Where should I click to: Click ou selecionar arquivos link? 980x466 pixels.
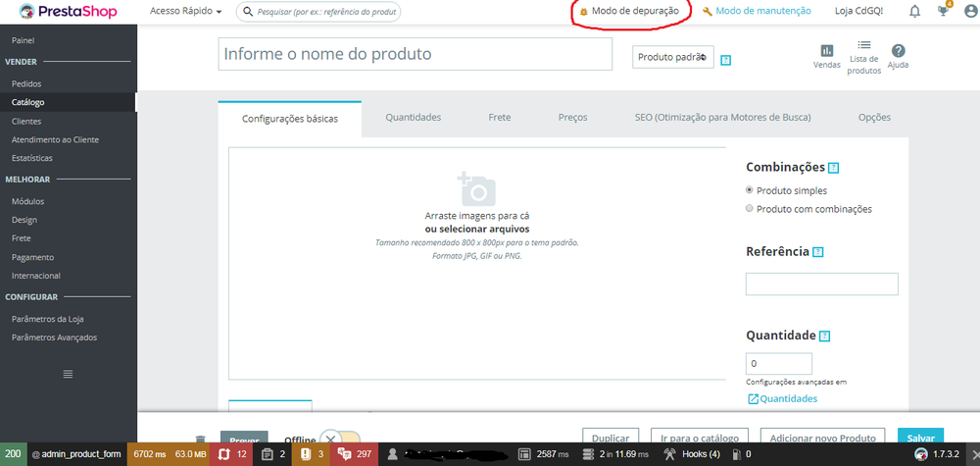[x=477, y=229]
